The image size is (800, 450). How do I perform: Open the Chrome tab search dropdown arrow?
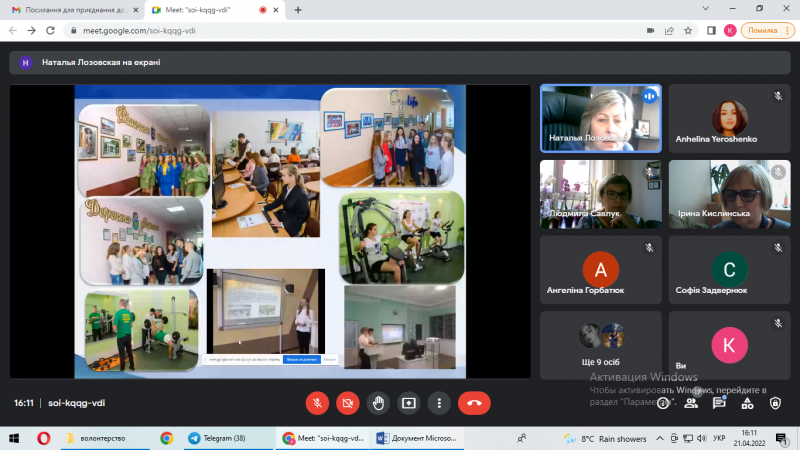pyautogui.click(x=706, y=9)
